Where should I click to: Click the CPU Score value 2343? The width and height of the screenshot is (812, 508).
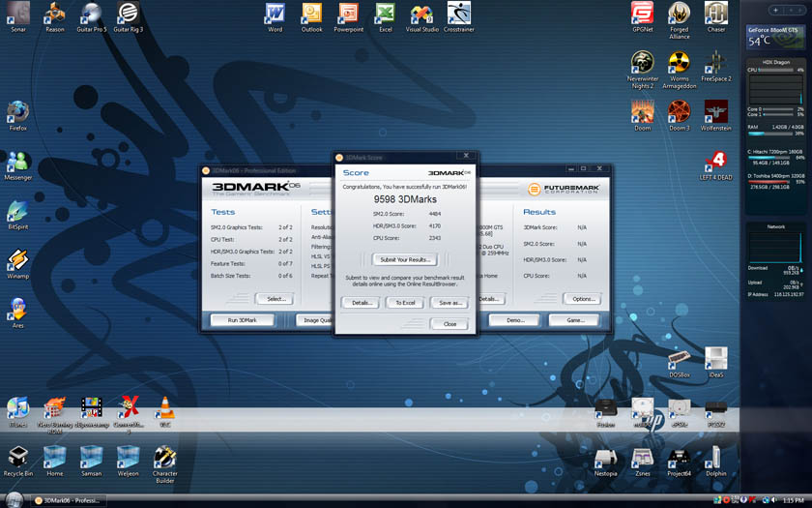[x=434, y=238]
